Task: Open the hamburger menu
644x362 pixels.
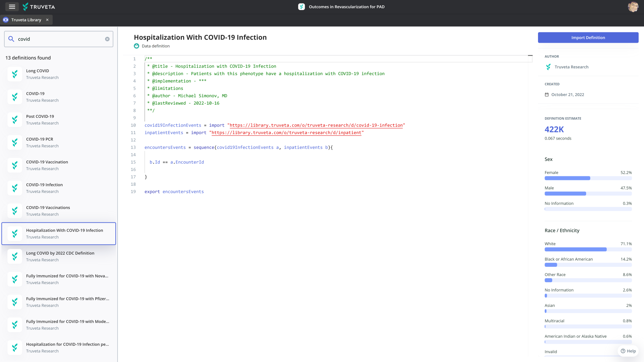Action: pyautogui.click(x=12, y=7)
